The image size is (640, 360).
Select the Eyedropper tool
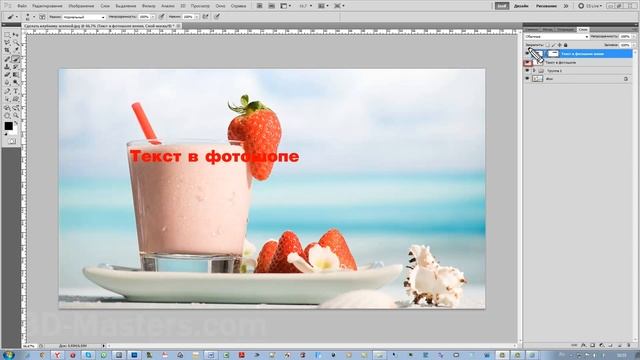tap(16, 51)
